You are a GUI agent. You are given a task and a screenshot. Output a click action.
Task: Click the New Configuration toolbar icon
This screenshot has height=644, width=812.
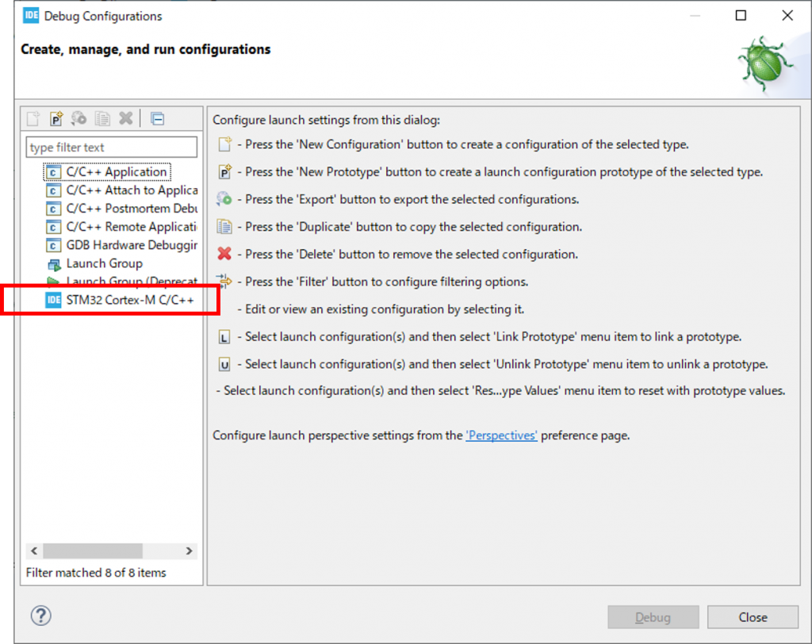[x=33, y=119]
